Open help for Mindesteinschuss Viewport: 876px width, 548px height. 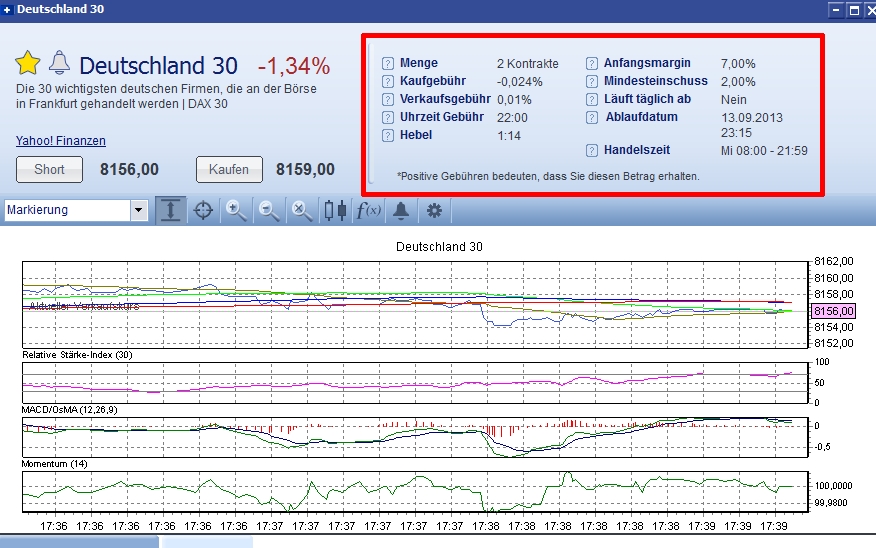(x=592, y=82)
